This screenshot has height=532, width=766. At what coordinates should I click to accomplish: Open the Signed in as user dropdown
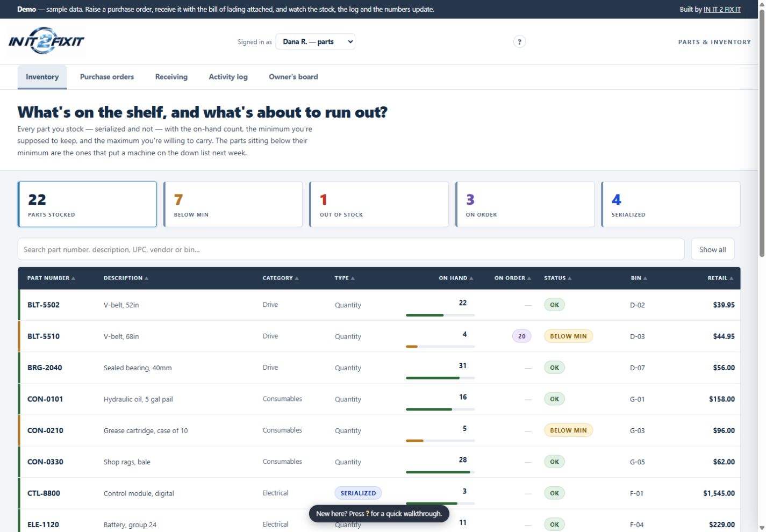[x=316, y=41]
